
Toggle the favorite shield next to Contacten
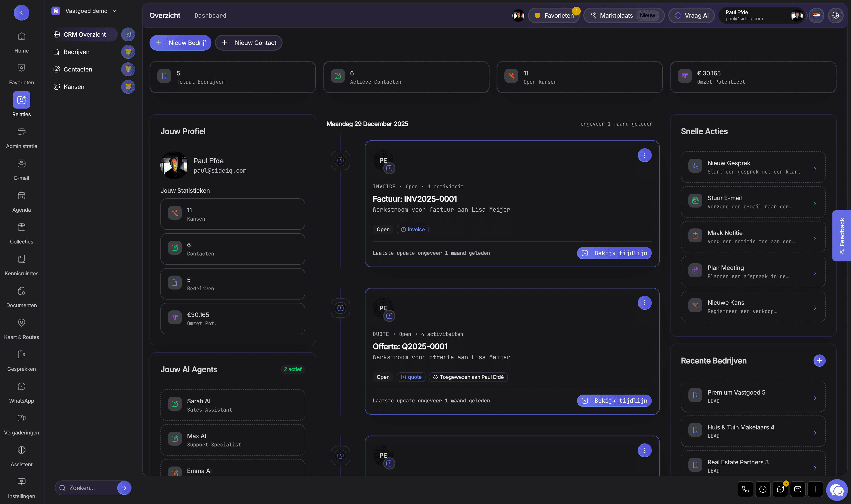[x=128, y=69]
